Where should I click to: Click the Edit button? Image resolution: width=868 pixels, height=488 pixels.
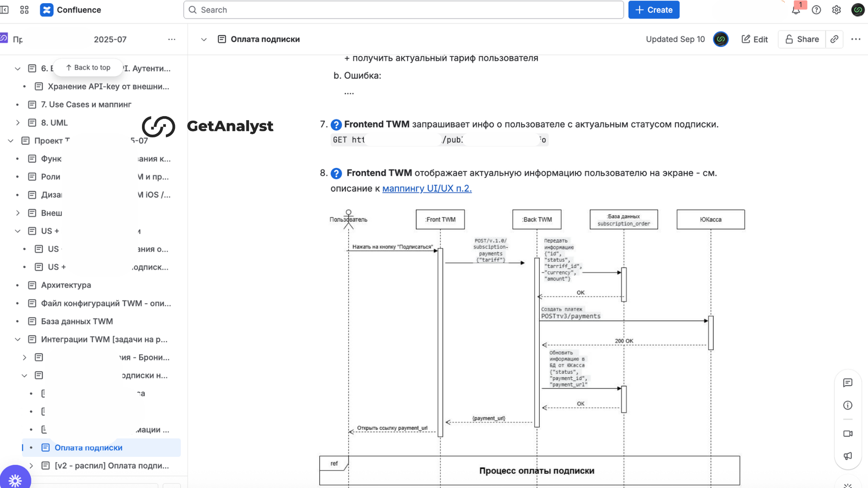point(755,39)
